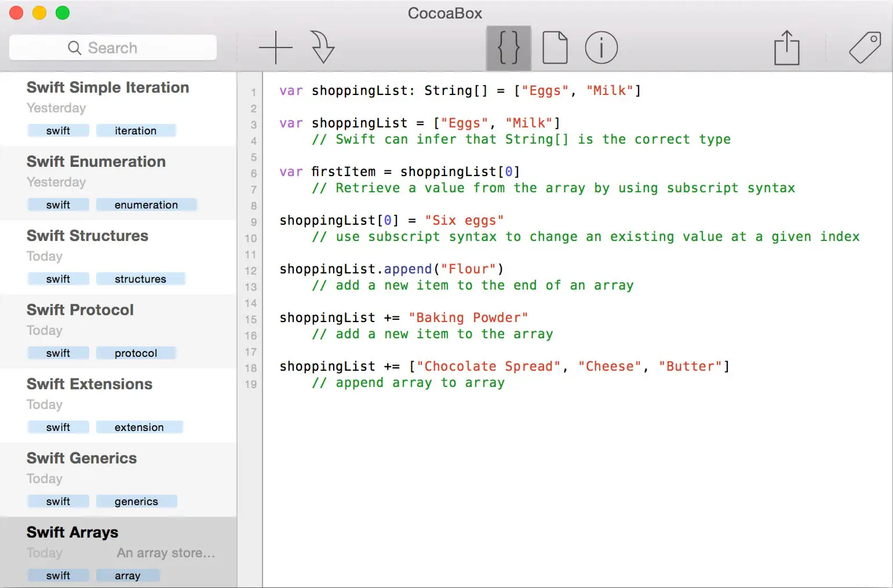Viewport: 893px width, 588px height.
Task: Click swift tag under Swift Enumeration
Action: [58, 205]
